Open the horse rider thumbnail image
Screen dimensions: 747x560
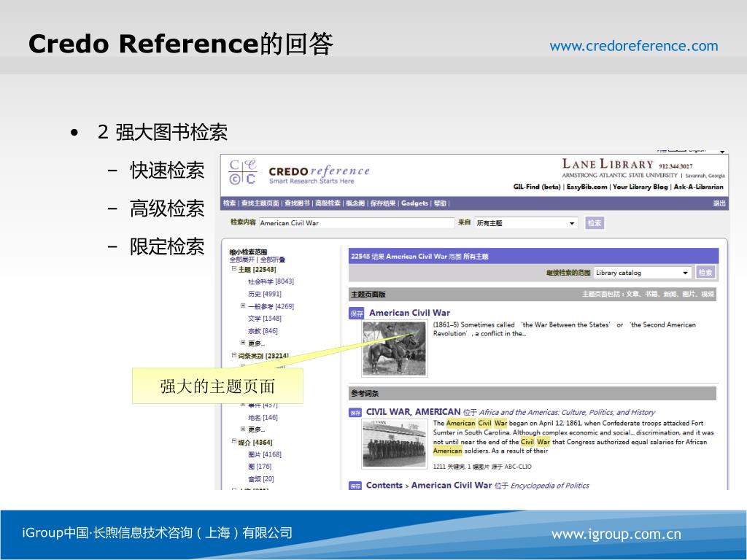395,349
